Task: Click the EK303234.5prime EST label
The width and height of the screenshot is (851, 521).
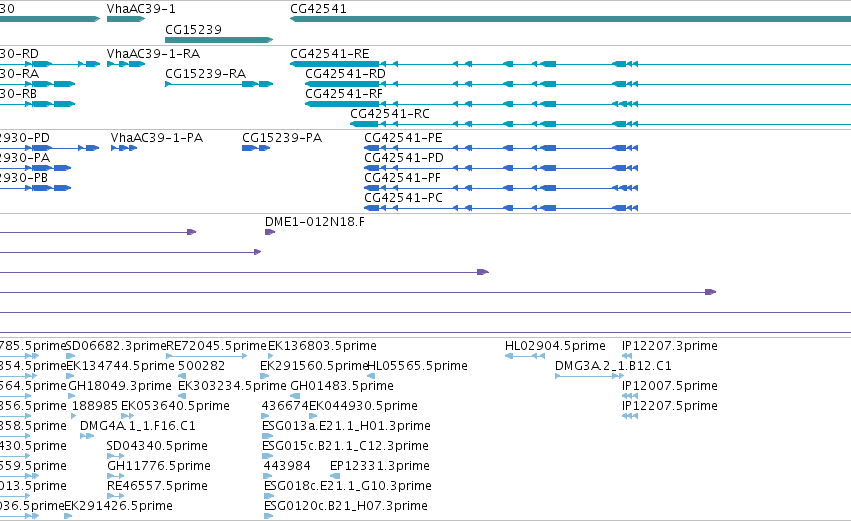Action: pos(232,386)
